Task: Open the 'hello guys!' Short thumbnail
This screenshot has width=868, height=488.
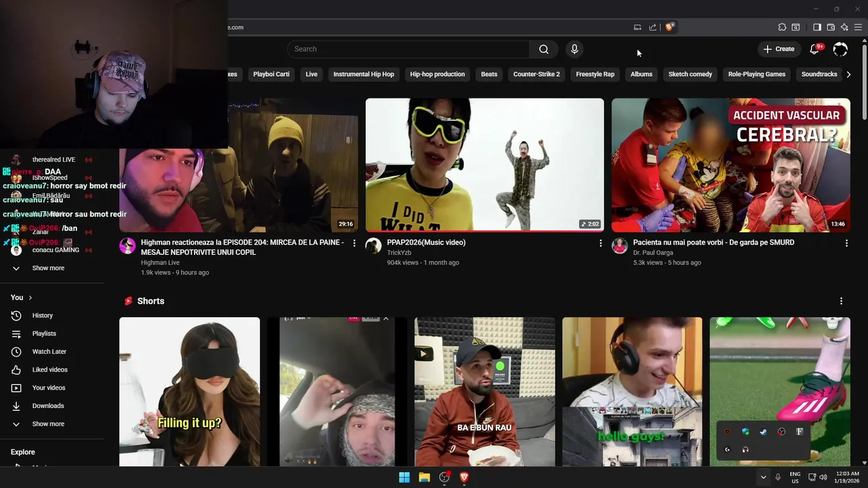Action: (x=632, y=392)
